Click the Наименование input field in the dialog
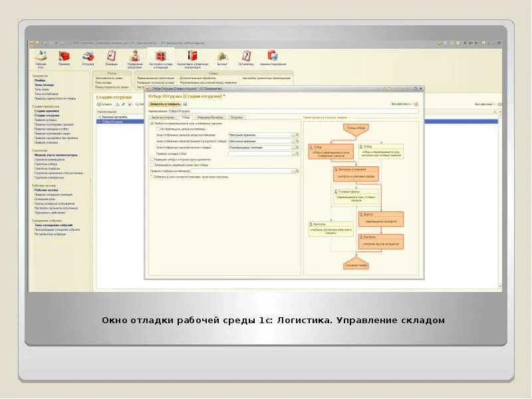 point(293,111)
